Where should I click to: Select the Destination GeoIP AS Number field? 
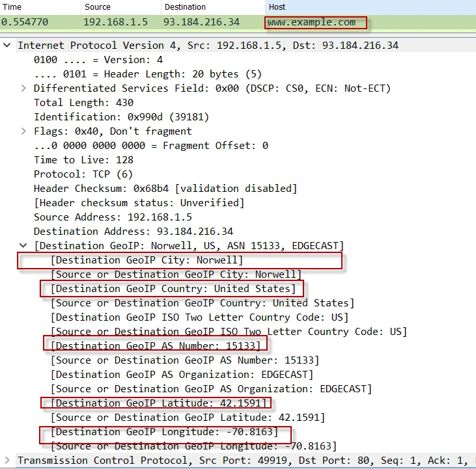click(155, 346)
